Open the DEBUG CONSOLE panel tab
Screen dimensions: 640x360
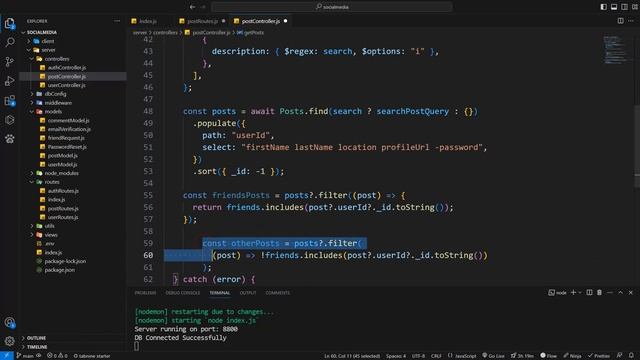(x=183, y=293)
